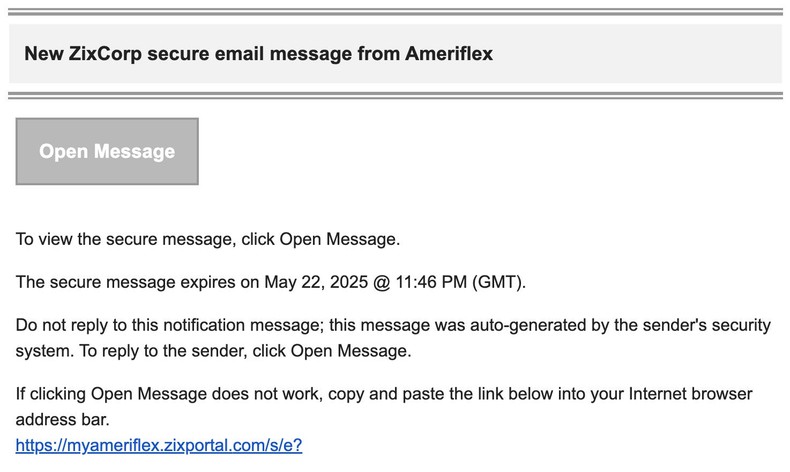The image size is (790, 472).
Task: Open the myameriflex.zixportal.com link
Action: pos(159,445)
